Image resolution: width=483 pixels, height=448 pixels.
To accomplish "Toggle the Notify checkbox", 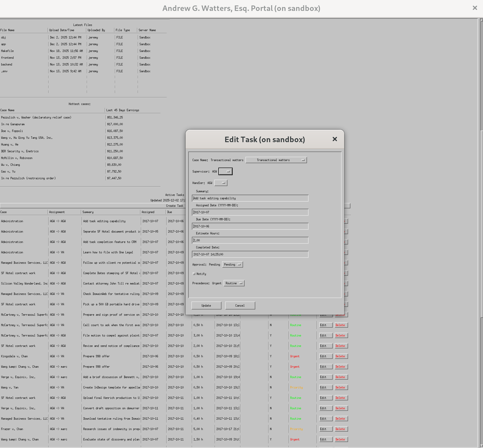I will tap(194, 274).
